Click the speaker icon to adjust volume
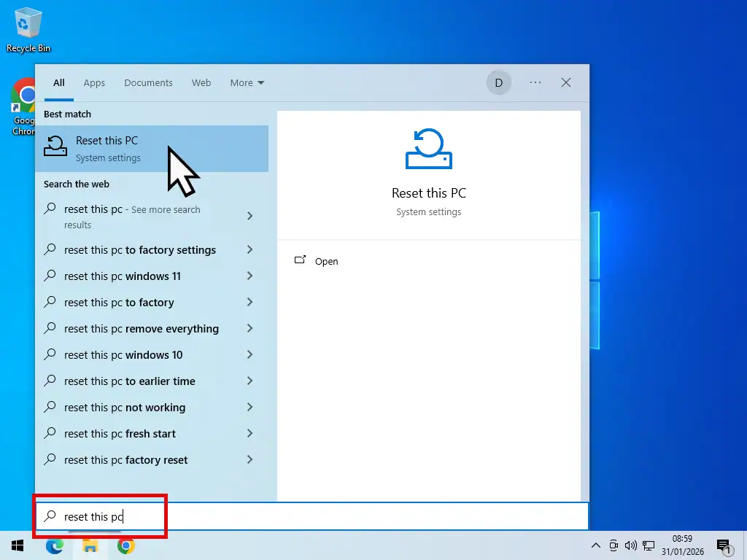The width and height of the screenshot is (747, 560). click(x=631, y=545)
